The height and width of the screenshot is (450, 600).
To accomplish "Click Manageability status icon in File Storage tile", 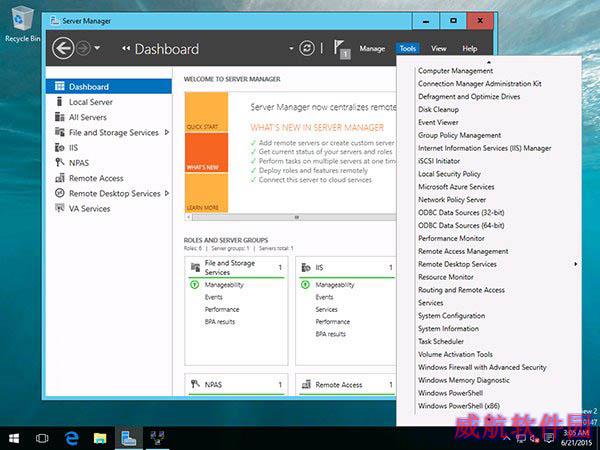I will tap(194, 285).
